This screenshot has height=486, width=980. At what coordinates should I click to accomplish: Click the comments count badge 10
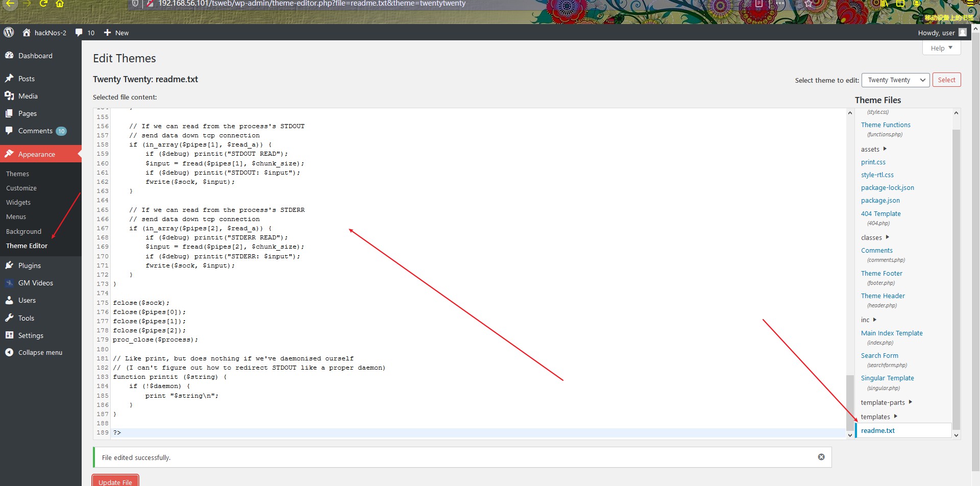point(61,131)
